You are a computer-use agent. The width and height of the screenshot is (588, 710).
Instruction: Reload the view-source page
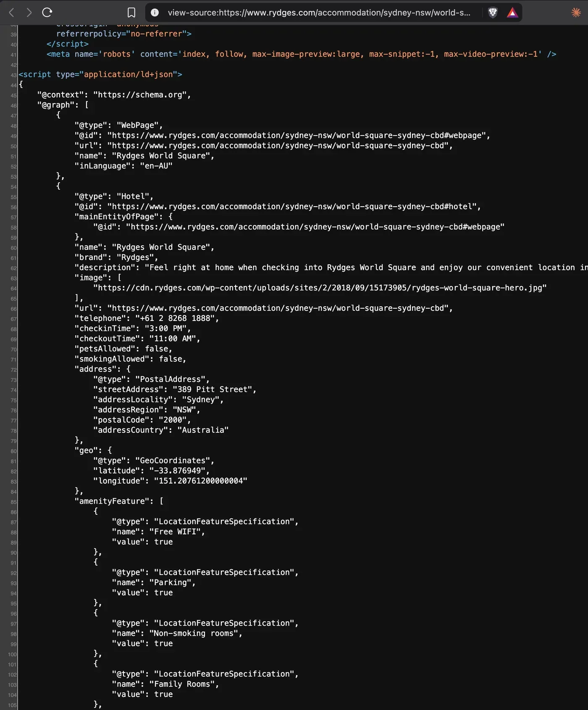pos(47,13)
